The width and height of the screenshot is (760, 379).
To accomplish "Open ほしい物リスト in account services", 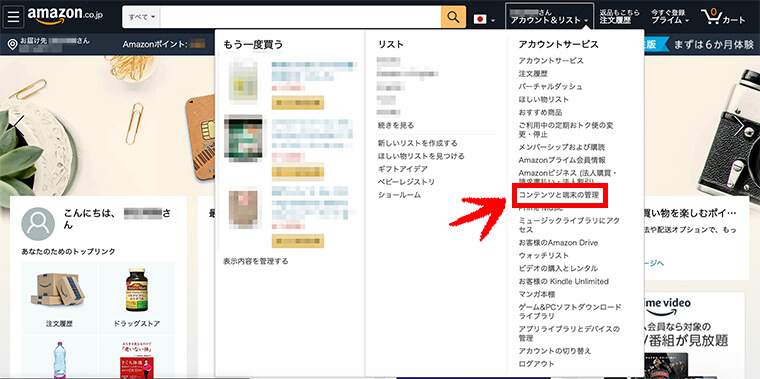I will tap(543, 99).
